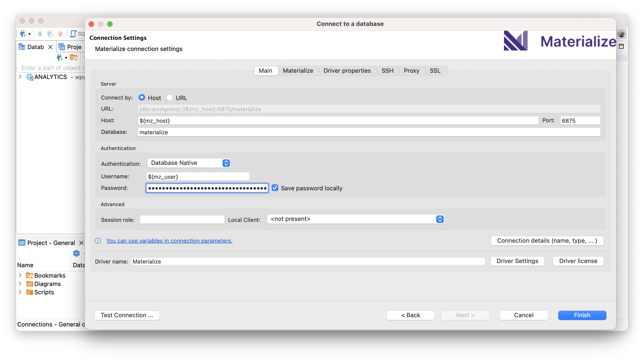Click the create new folder icon in navigator
This screenshot has width=644, height=364.
tap(73, 57)
